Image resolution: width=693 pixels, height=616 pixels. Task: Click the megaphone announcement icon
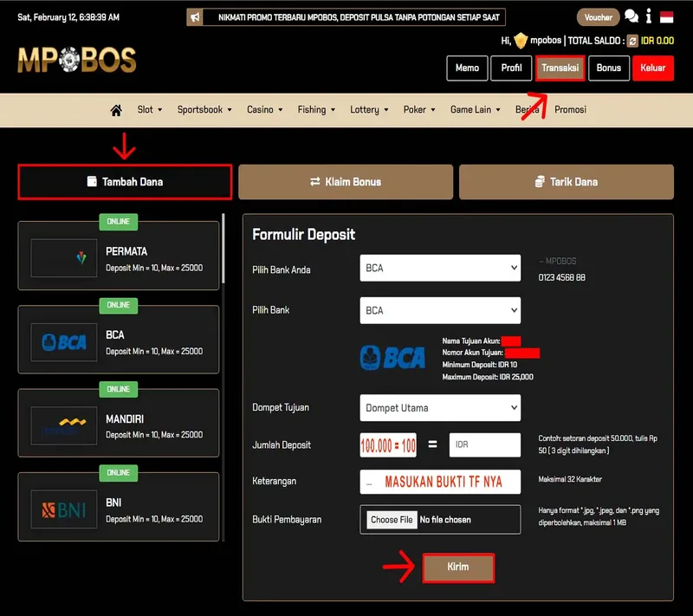195,17
